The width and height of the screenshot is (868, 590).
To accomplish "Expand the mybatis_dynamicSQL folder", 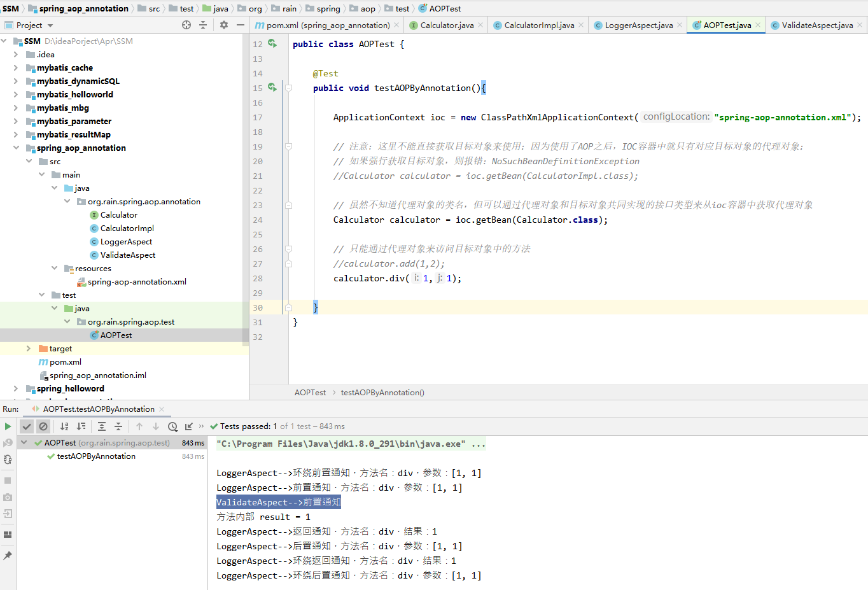I will click(15, 81).
